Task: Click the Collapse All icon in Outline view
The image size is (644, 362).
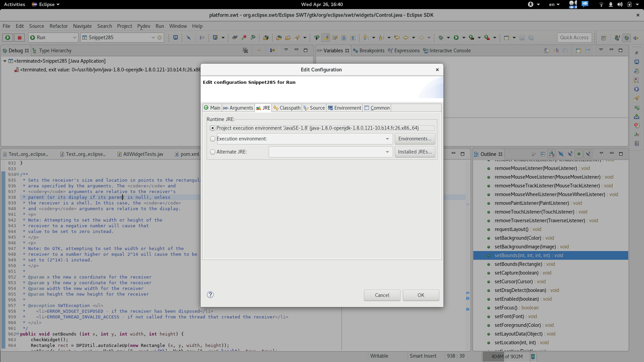Action: point(543,154)
